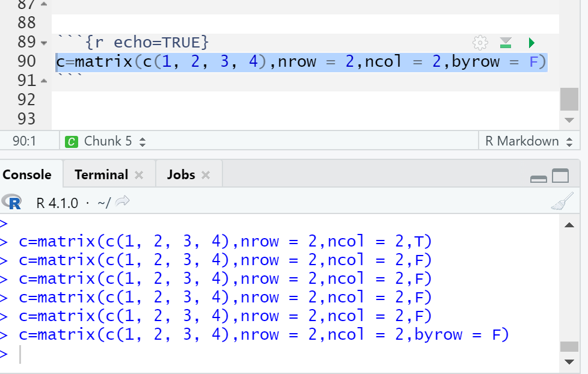Image resolution: width=588 pixels, height=374 pixels.
Task: Toggle the fold arrow at line 91
Action: point(43,81)
